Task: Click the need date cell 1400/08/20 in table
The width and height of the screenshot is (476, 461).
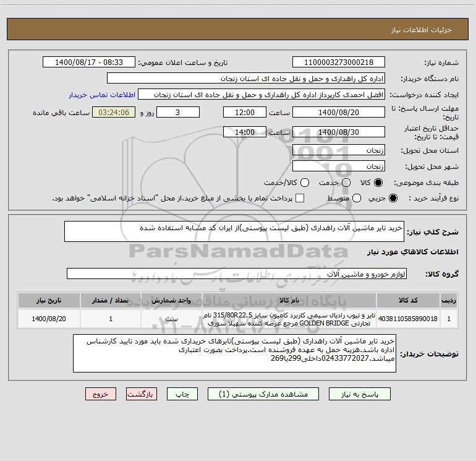Action: pos(49,319)
